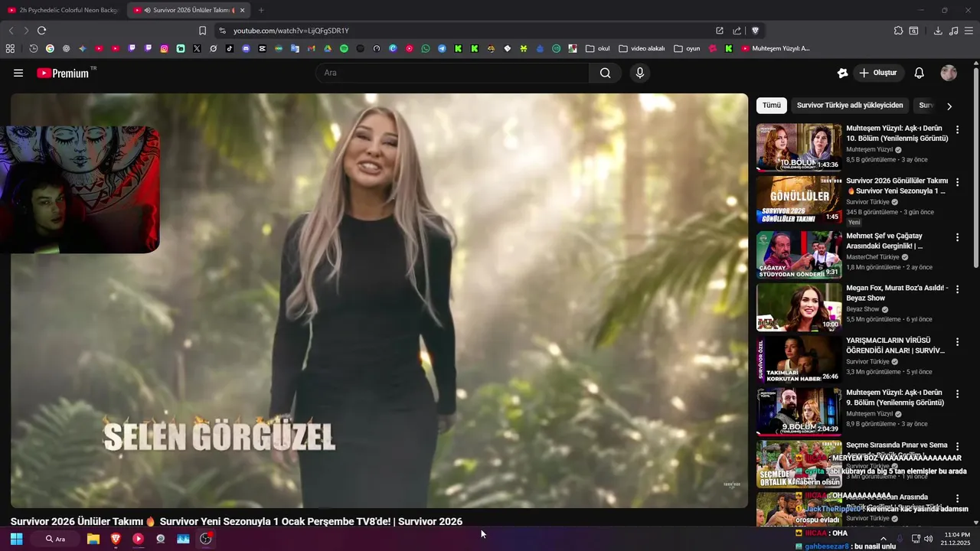Open options for Aşk-ı Derûn 9. Bölüm video
The height and width of the screenshot is (551, 980).
(957, 394)
